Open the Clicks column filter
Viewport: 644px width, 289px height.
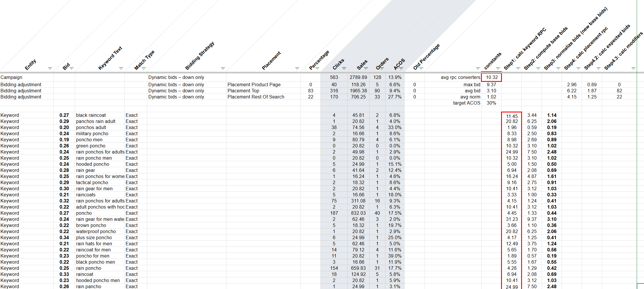pos(344,68)
